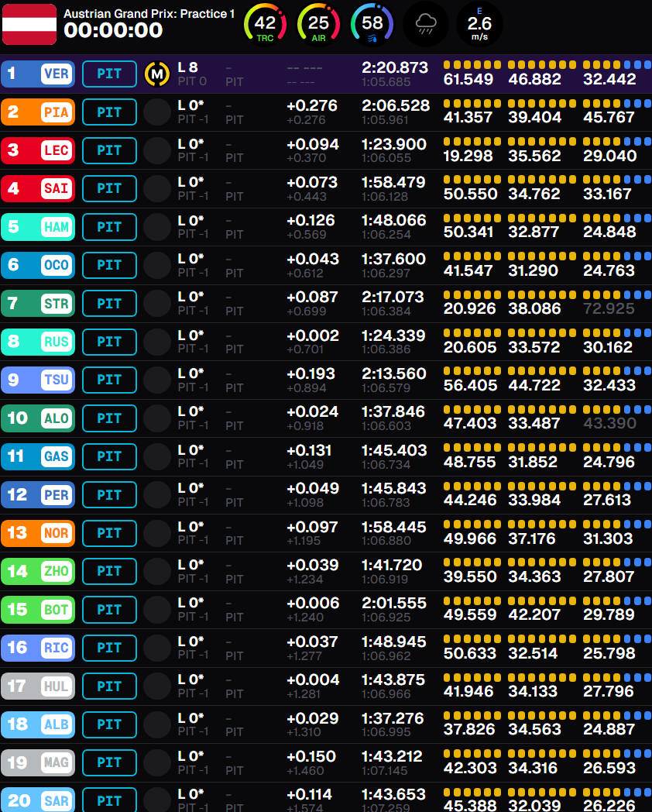Click the title Austrian Grand Prix: Practice 1
Viewport: 652px width, 812px height.
pos(149,14)
